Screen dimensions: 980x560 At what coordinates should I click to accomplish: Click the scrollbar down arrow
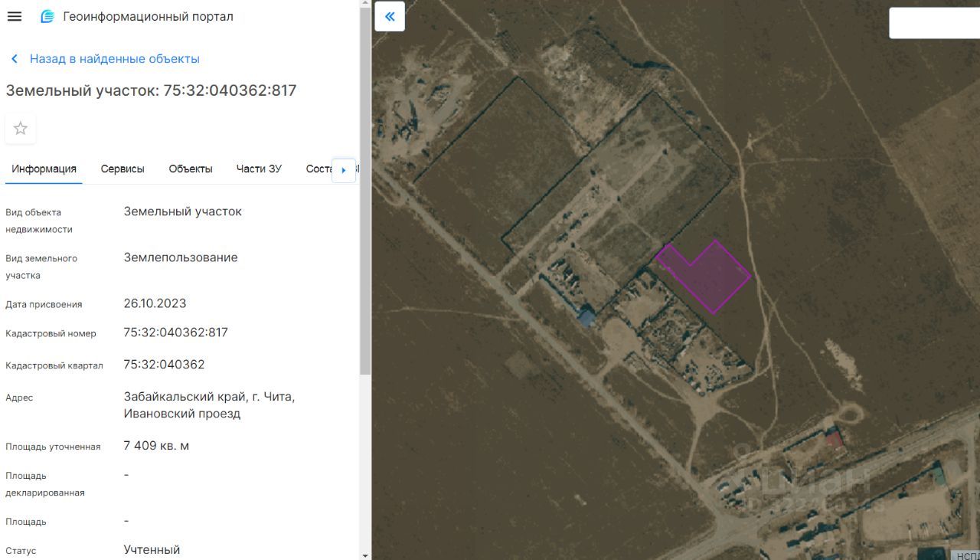click(x=365, y=555)
